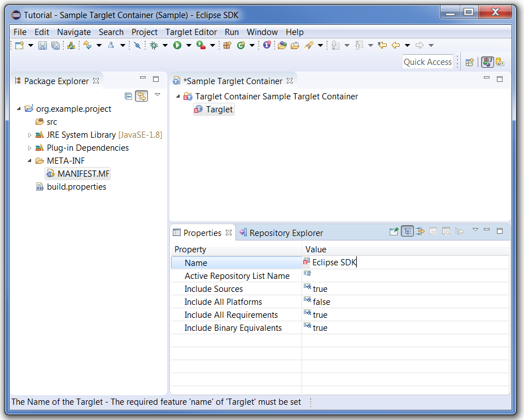Image resolution: width=524 pixels, height=420 pixels.
Task: Click the New wizard toolbar icon
Action: 19,45
